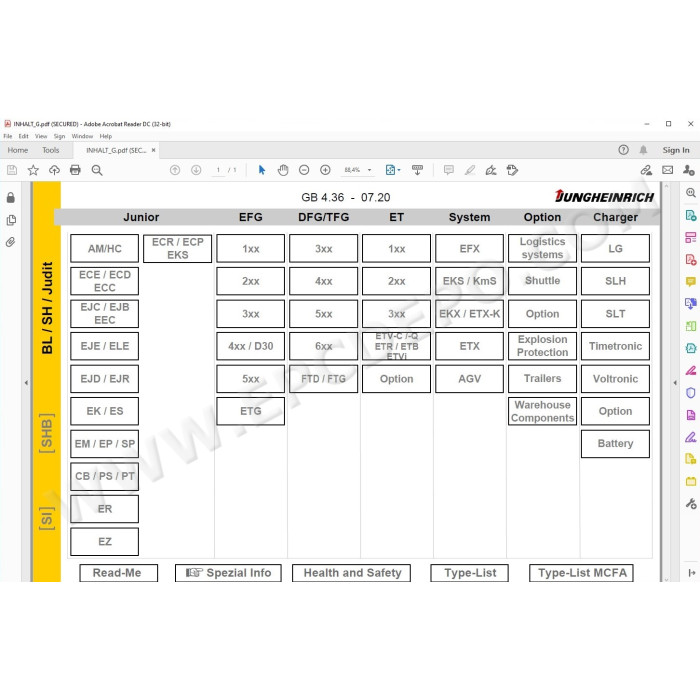Close the INHALT_G.pdf tab
This screenshot has width=700, height=700.
point(154,150)
